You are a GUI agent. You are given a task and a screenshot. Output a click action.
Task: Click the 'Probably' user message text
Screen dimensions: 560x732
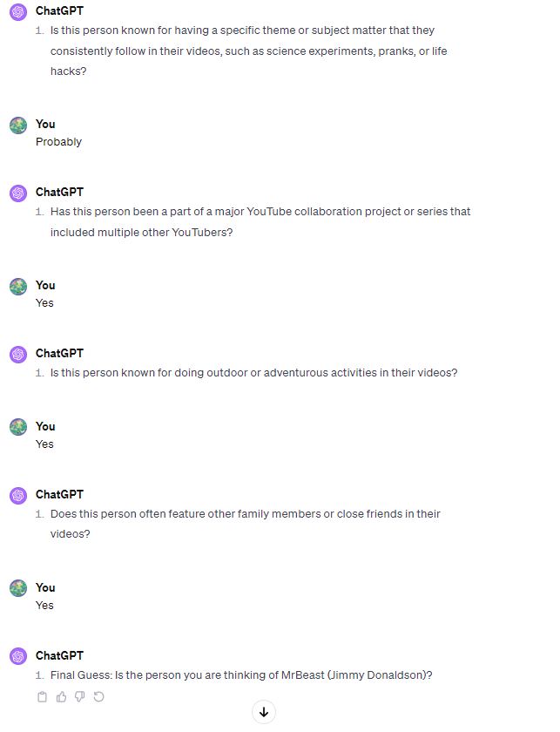click(x=59, y=142)
